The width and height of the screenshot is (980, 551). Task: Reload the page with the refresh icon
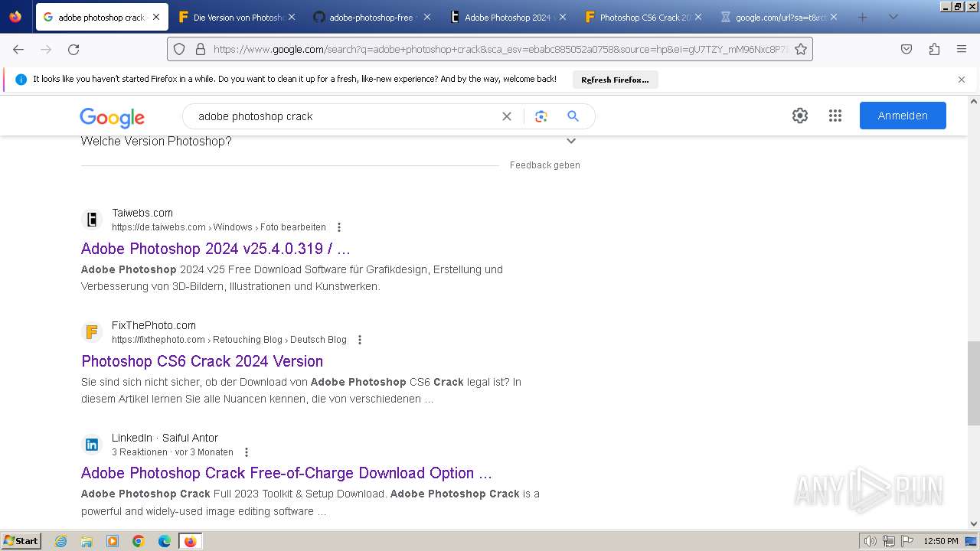[73, 49]
